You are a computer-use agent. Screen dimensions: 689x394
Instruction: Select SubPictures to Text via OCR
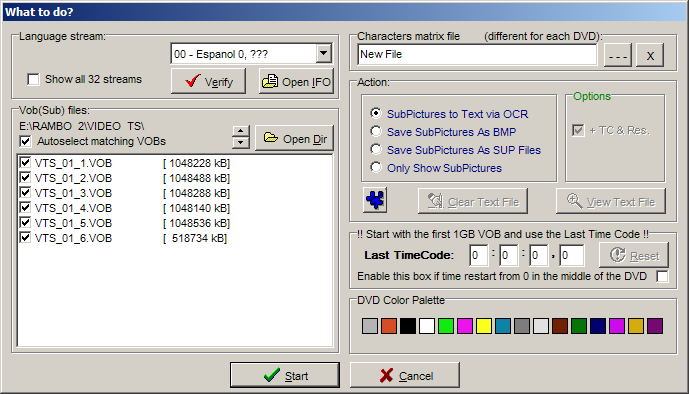[376, 113]
